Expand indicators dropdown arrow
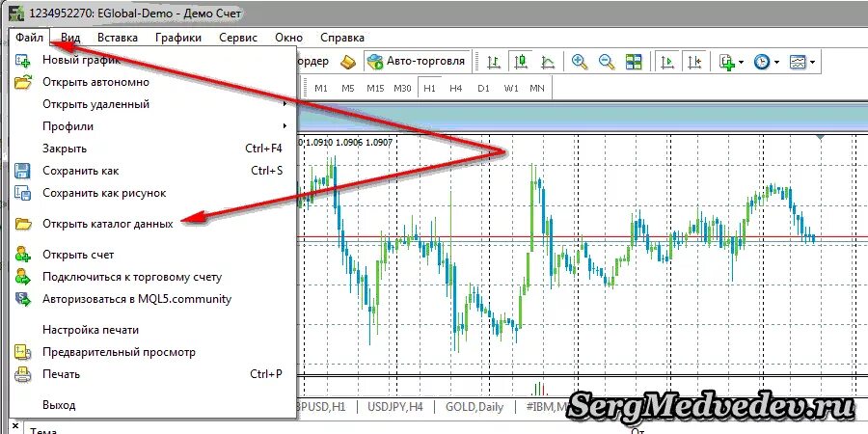This screenshot has width=868, height=434. [742, 62]
